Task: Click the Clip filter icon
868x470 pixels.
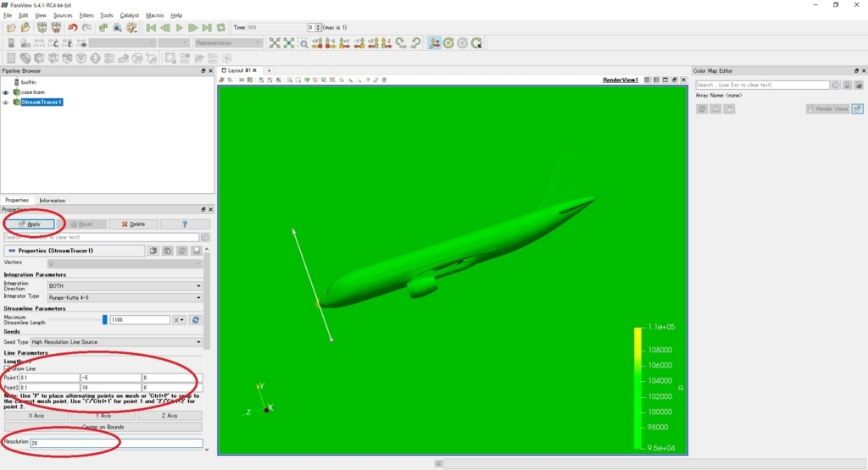Action: pyautogui.click(x=39, y=58)
